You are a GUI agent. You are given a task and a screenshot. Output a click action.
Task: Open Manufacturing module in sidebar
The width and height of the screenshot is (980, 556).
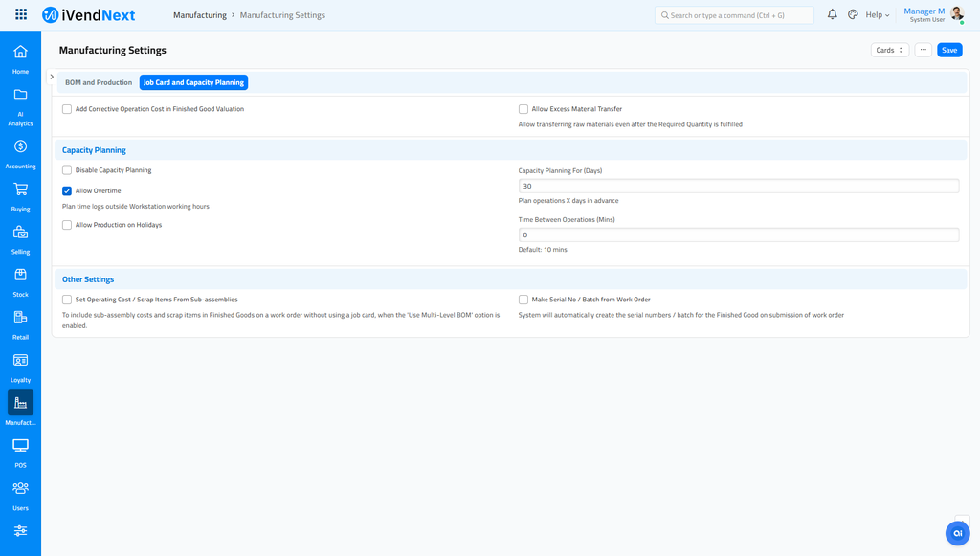click(21, 409)
